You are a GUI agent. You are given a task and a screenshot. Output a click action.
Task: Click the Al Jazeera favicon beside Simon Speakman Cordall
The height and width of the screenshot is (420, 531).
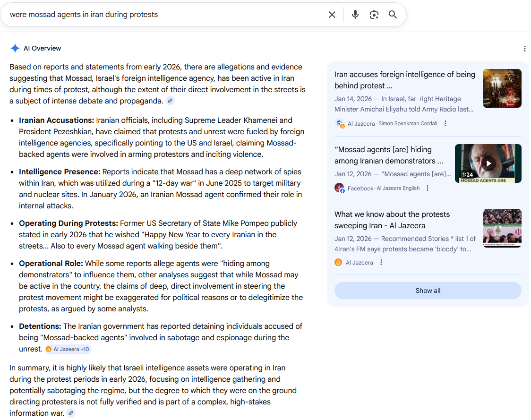[x=340, y=124]
